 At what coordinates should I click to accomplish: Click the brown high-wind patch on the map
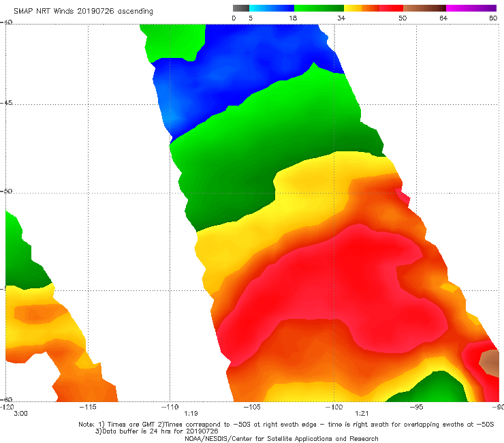point(490,362)
